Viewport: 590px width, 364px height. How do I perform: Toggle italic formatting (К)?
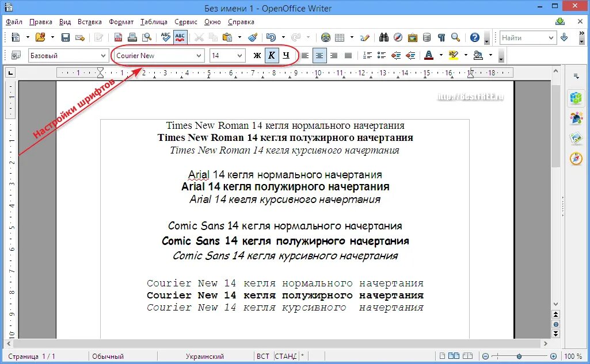click(x=272, y=56)
